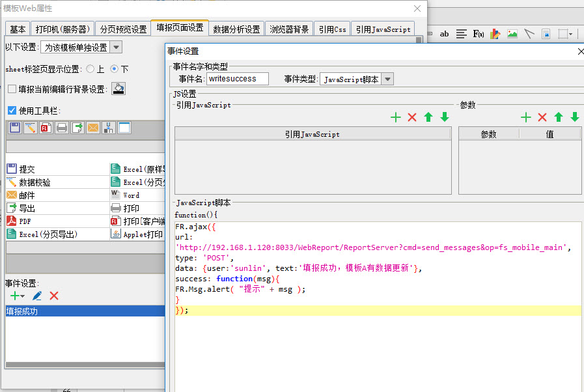Add a new event with green plus
Viewport: 584px width, 392px height.
pyautogui.click(x=17, y=296)
